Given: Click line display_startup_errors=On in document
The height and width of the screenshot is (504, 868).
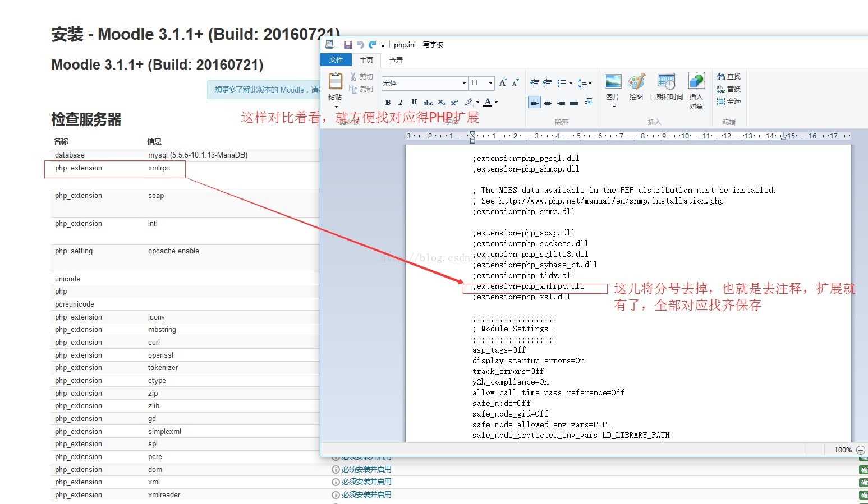Looking at the screenshot, I should pos(528,360).
